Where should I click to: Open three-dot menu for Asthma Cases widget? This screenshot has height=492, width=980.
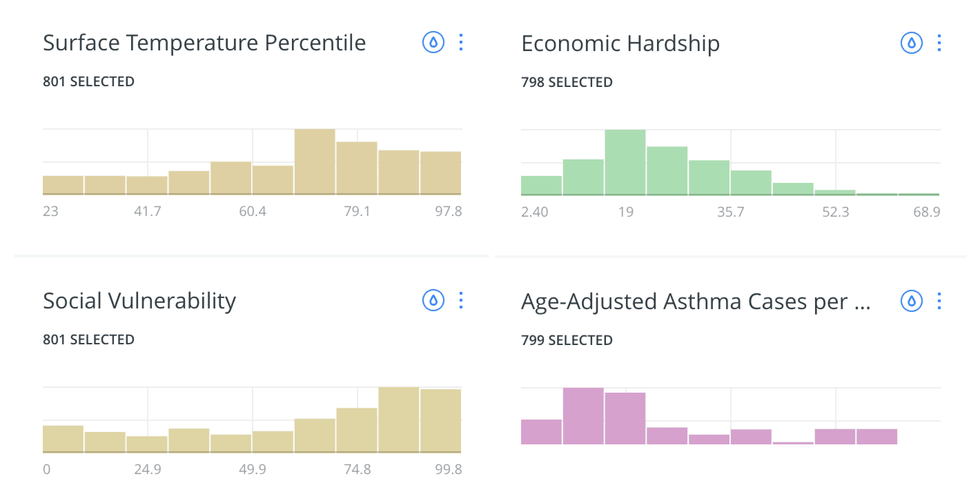point(939,301)
